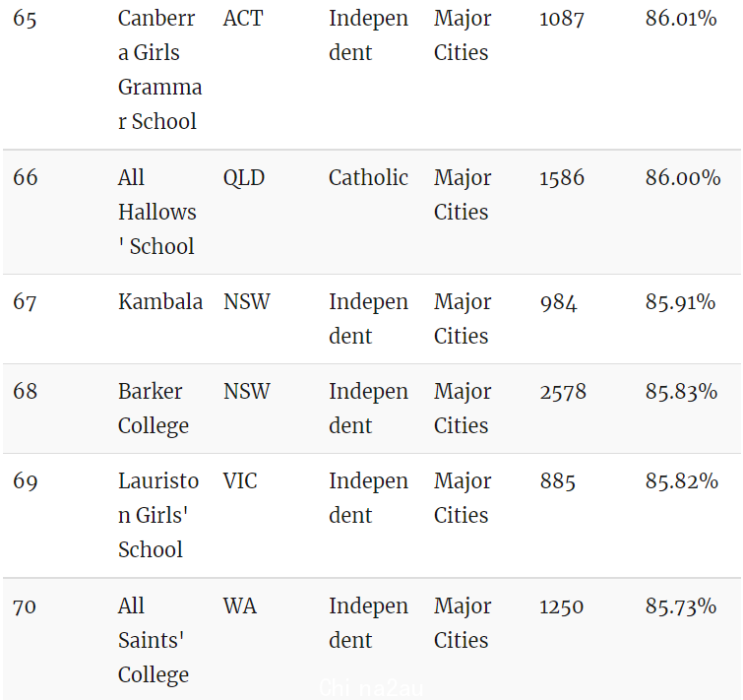Click the ACT state cell
The image size is (743, 700).
[x=243, y=19]
